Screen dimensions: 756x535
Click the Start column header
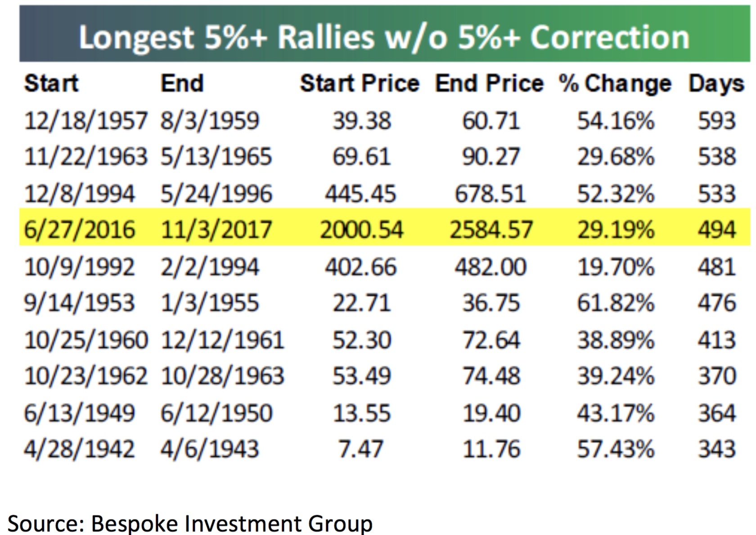click(x=51, y=83)
